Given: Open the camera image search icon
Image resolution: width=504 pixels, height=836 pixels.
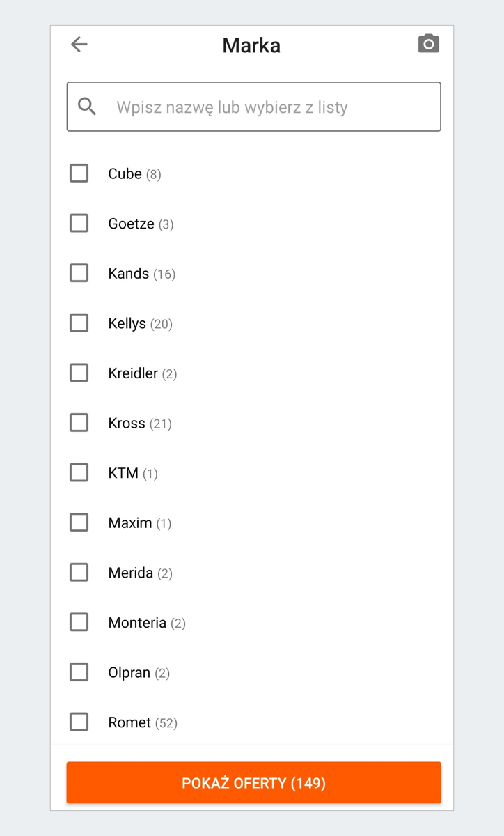Looking at the screenshot, I should [428, 44].
